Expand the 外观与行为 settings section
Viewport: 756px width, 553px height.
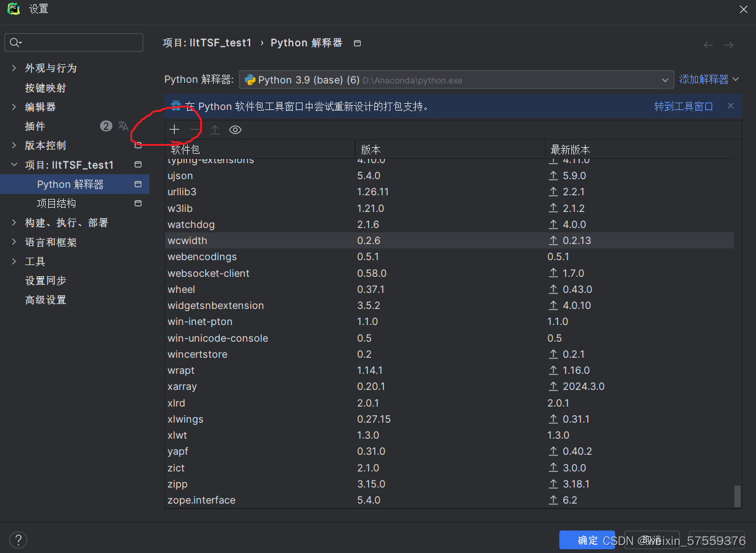[14, 68]
